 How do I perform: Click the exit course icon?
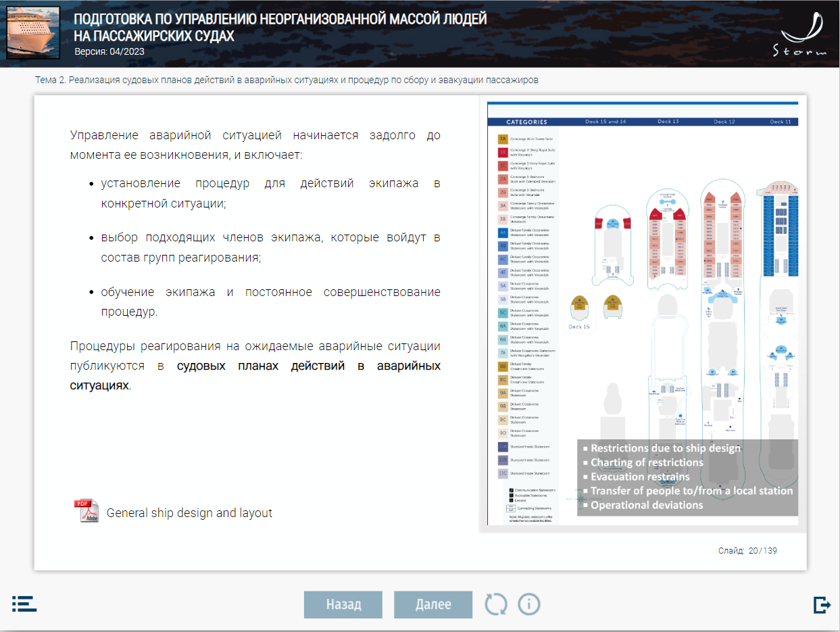(822, 604)
